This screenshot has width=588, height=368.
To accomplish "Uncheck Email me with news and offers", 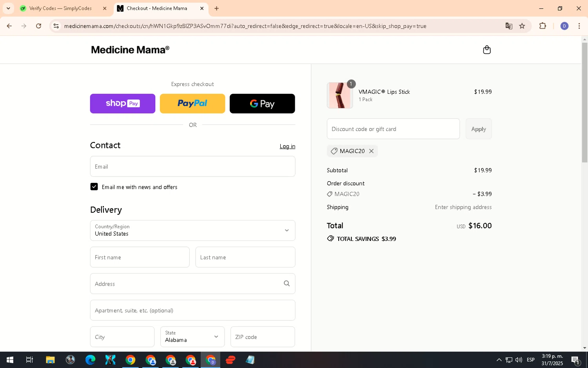I will (94, 187).
